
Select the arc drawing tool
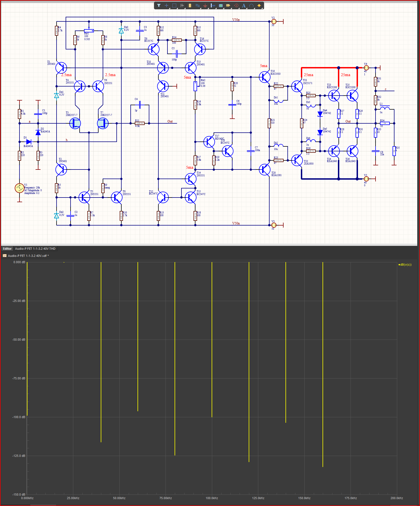(251, 5)
